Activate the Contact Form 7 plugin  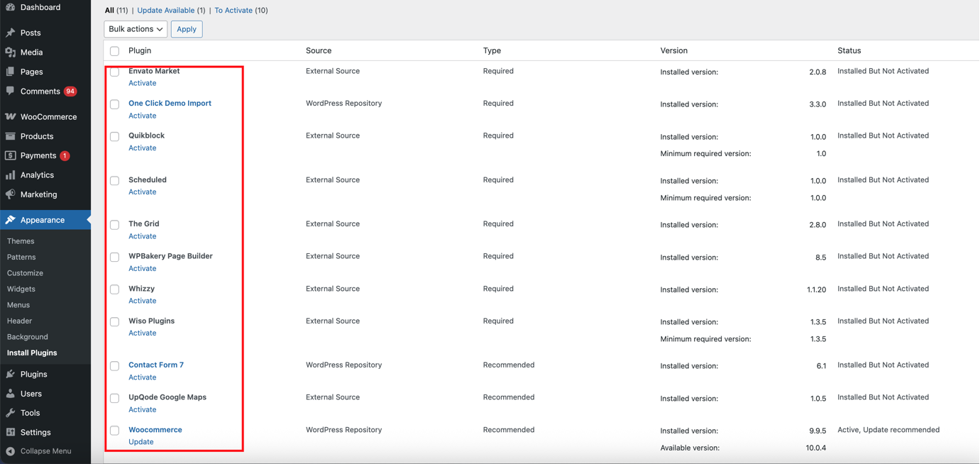pyautogui.click(x=143, y=377)
